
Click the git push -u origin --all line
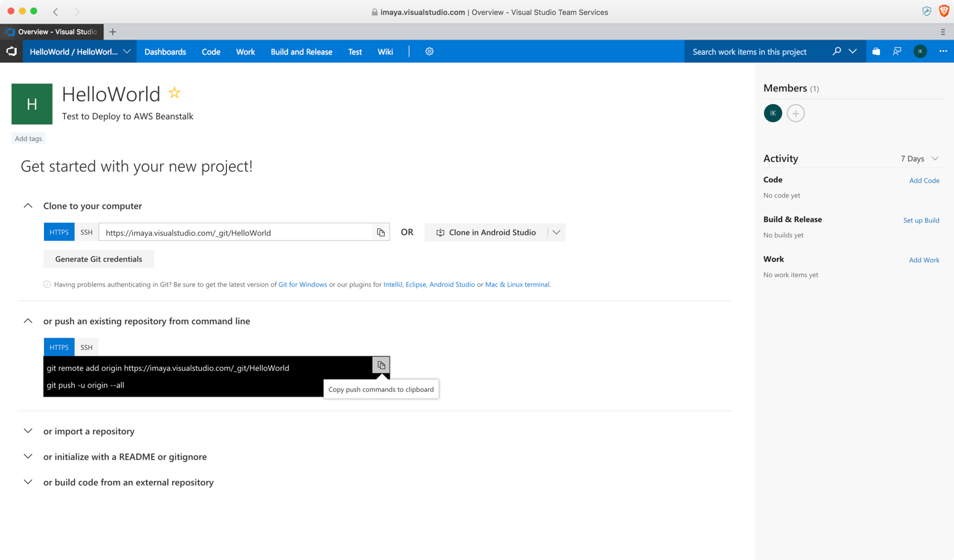coord(86,385)
